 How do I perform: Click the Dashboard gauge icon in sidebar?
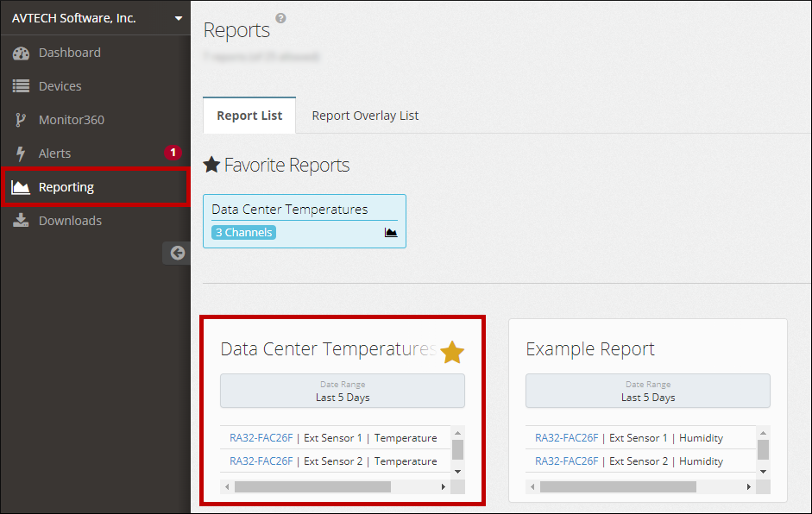pos(22,53)
